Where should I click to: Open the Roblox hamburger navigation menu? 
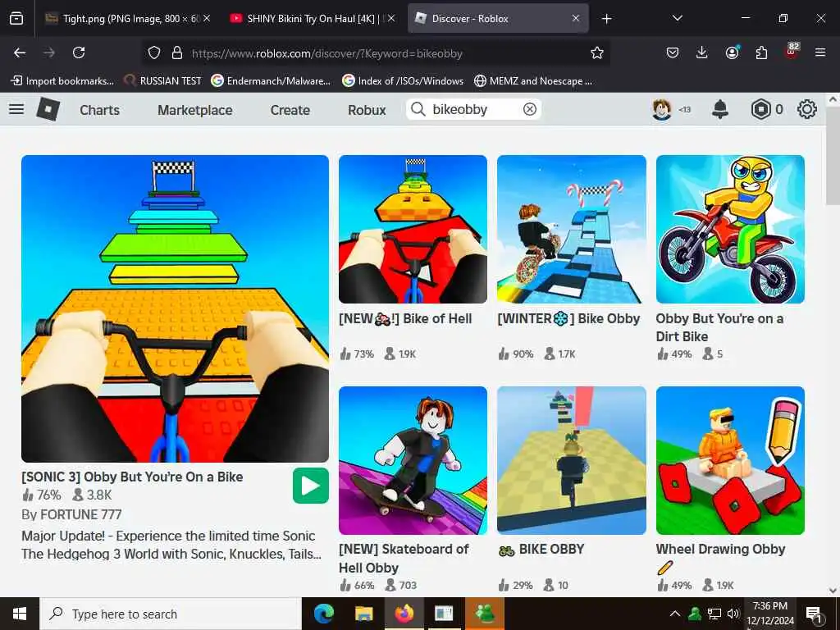coord(16,109)
